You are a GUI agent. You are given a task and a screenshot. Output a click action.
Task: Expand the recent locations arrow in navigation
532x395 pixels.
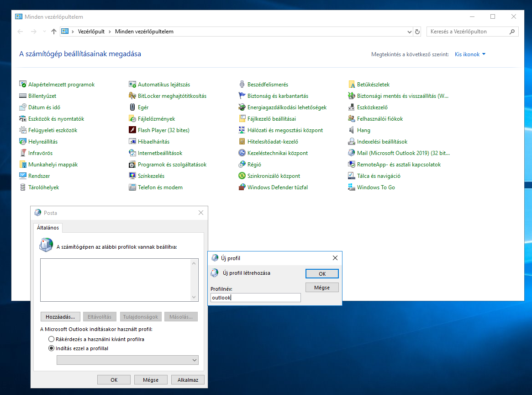(44, 32)
